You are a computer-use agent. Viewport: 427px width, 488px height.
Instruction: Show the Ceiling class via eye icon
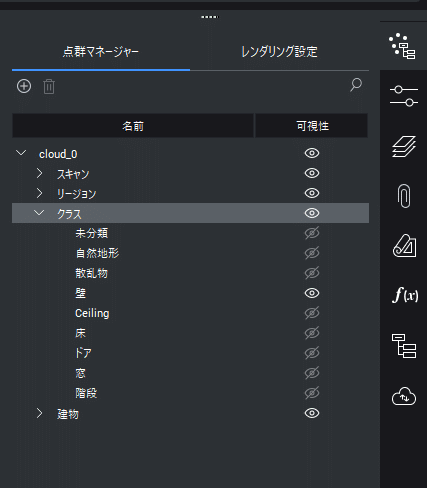coord(312,313)
